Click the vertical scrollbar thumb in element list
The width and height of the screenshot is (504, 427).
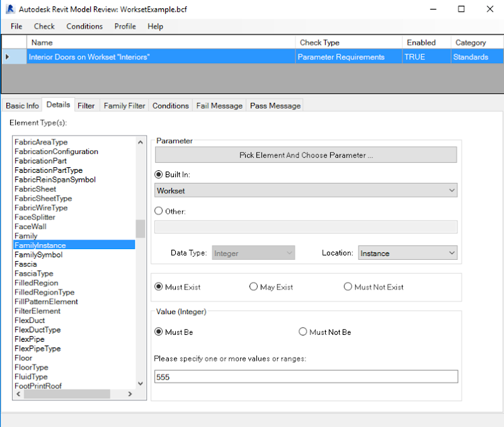pos(140,229)
